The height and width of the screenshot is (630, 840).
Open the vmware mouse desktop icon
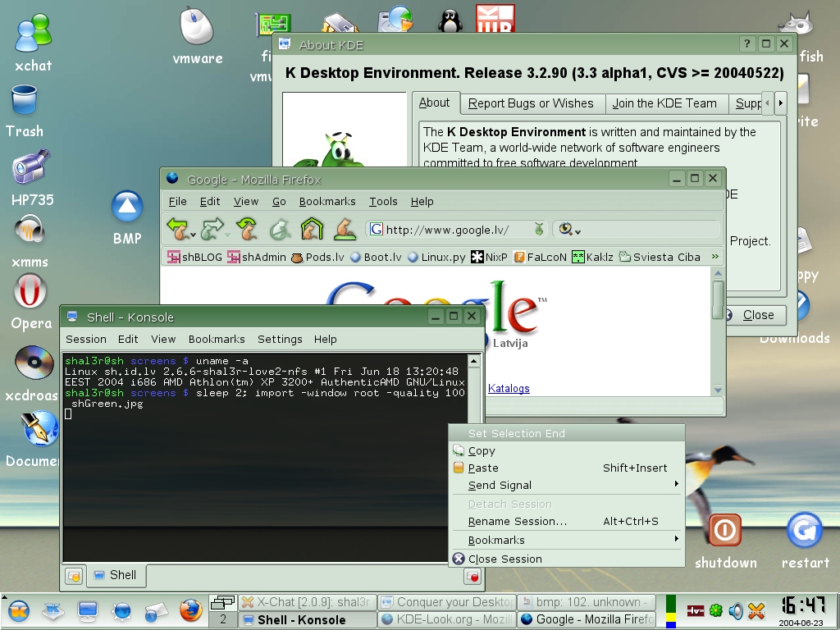196,25
